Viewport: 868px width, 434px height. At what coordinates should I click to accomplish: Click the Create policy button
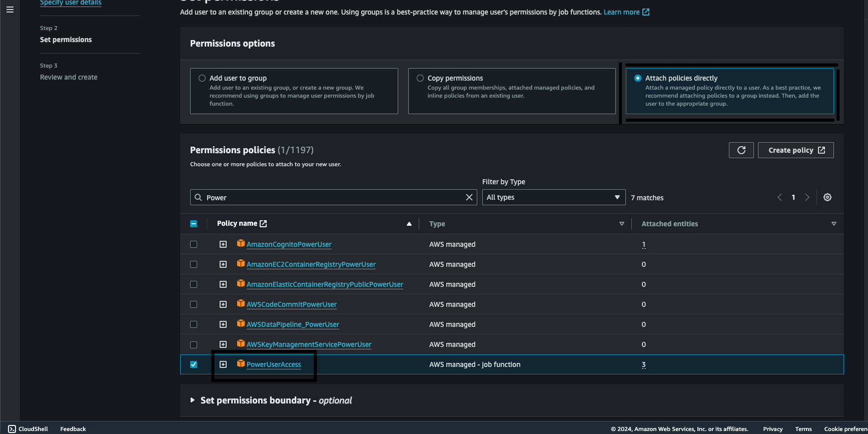796,150
